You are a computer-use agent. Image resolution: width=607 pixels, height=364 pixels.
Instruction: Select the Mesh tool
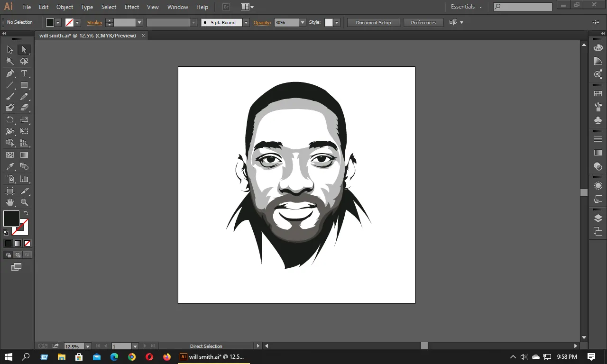click(x=10, y=155)
